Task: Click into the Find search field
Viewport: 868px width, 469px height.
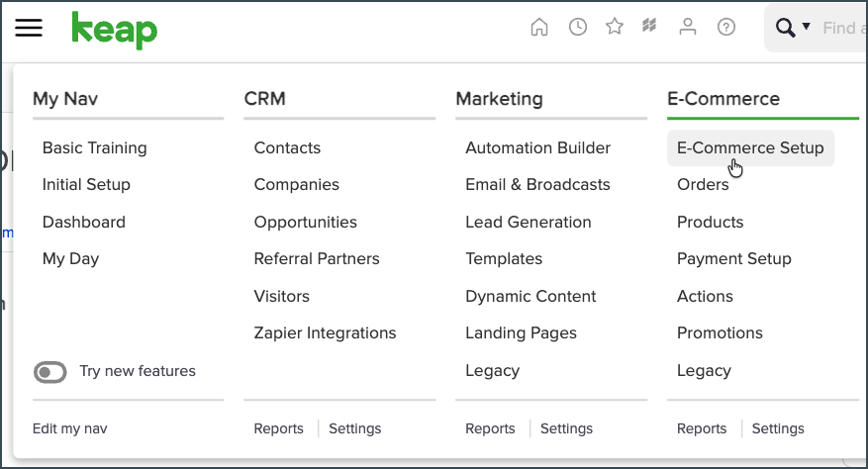Action: coord(844,28)
